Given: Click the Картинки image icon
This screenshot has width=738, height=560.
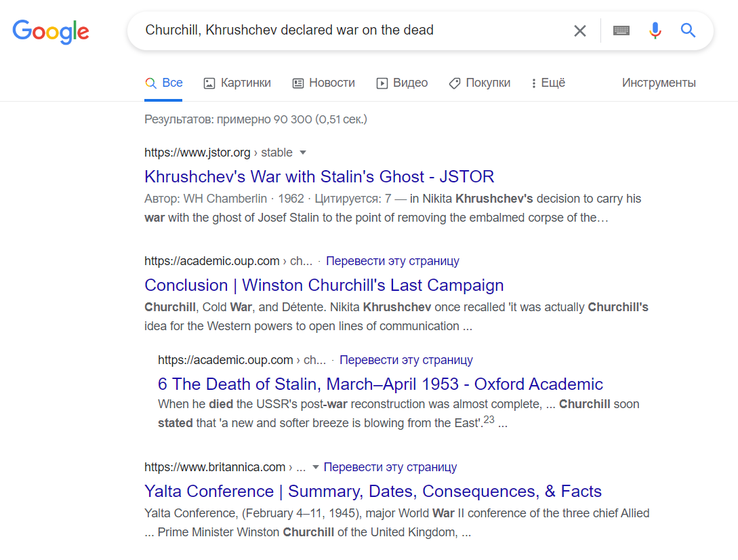Looking at the screenshot, I should [209, 83].
